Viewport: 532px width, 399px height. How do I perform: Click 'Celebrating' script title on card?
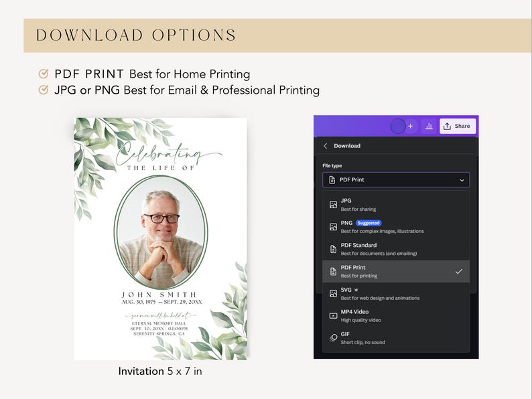click(168, 153)
